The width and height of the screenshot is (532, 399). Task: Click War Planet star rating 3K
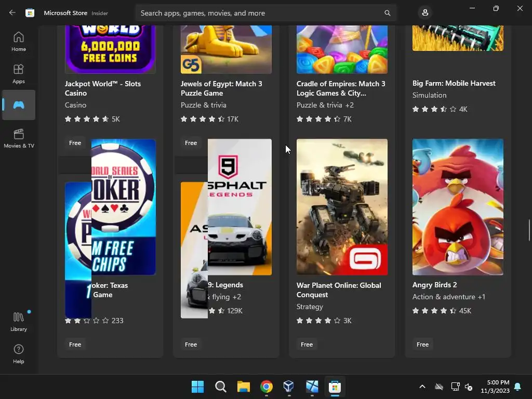[324, 320]
